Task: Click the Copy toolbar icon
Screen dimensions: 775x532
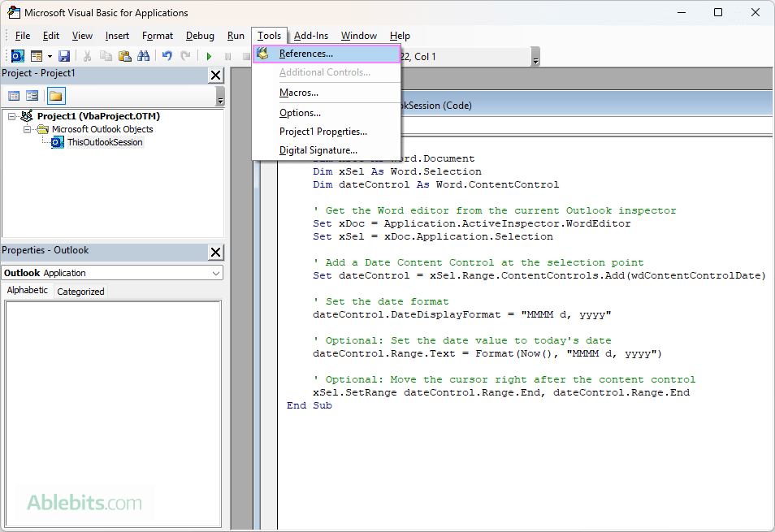Action: (x=106, y=56)
